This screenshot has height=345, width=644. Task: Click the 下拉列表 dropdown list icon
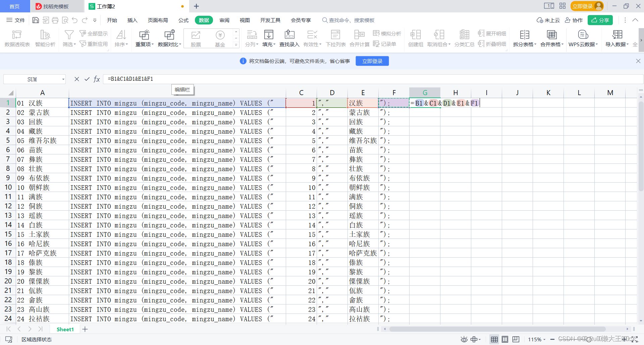[336, 39]
